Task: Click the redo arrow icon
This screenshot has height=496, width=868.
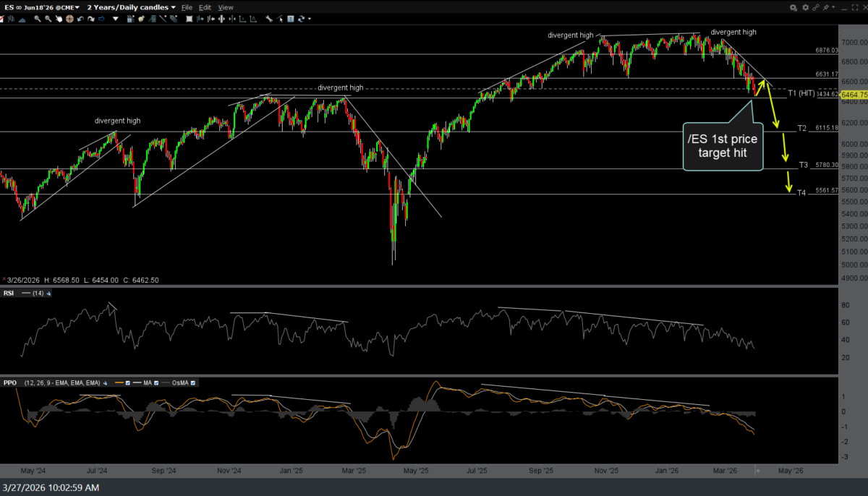Action: (90, 19)
